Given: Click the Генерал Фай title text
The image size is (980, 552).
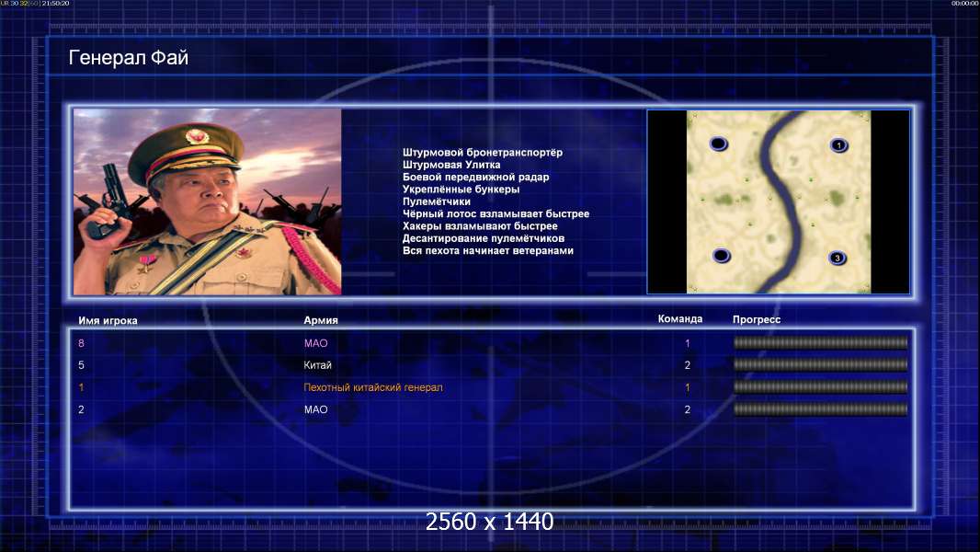Looking at the screenshot, I should 128,58.
